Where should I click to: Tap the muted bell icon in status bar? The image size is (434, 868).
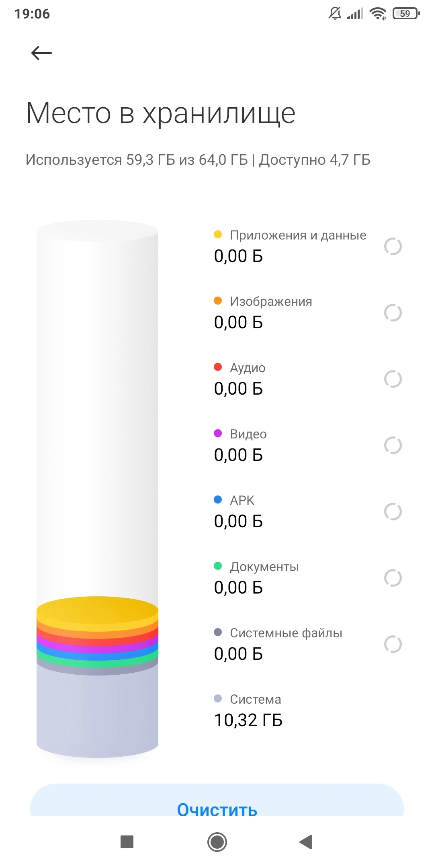pos(334,14)
